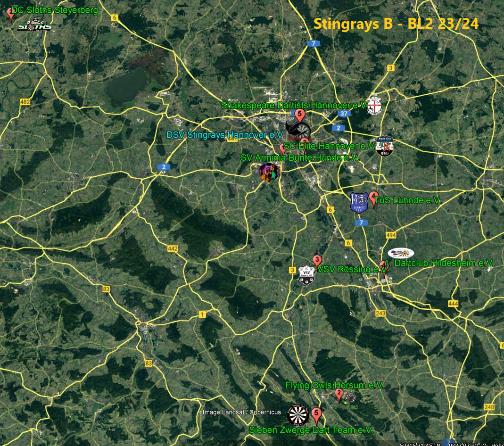Select the pin numbered 2 near Flying Owls

(x=339, y=393)
